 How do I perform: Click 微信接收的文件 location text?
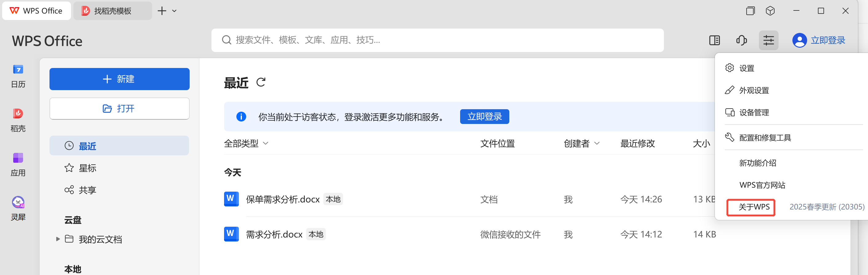[x=510, y=234]
